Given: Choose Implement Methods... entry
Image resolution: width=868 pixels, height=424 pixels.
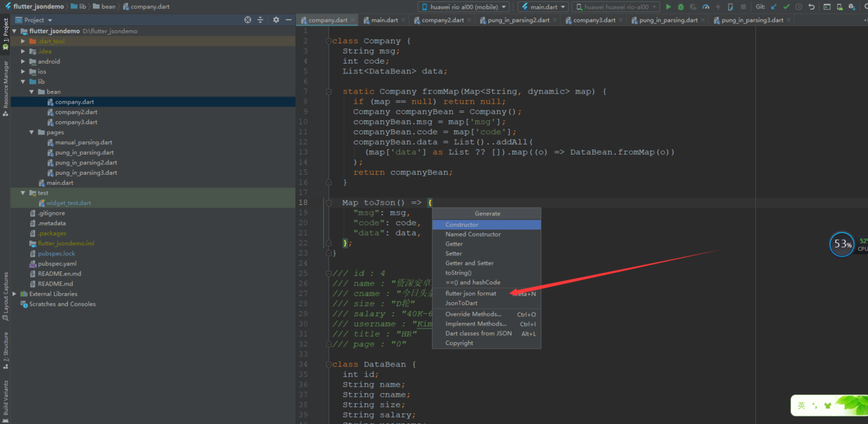Looking at the screenshot, I should pyautogui.click(x=486, y=324).
